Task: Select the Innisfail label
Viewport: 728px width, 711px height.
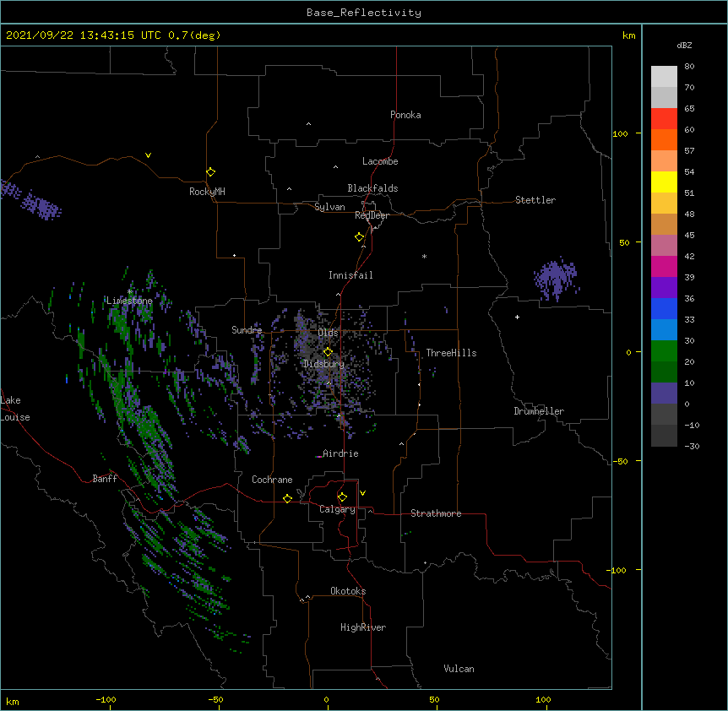Action: pyautogui.click(x=350, y=275)
